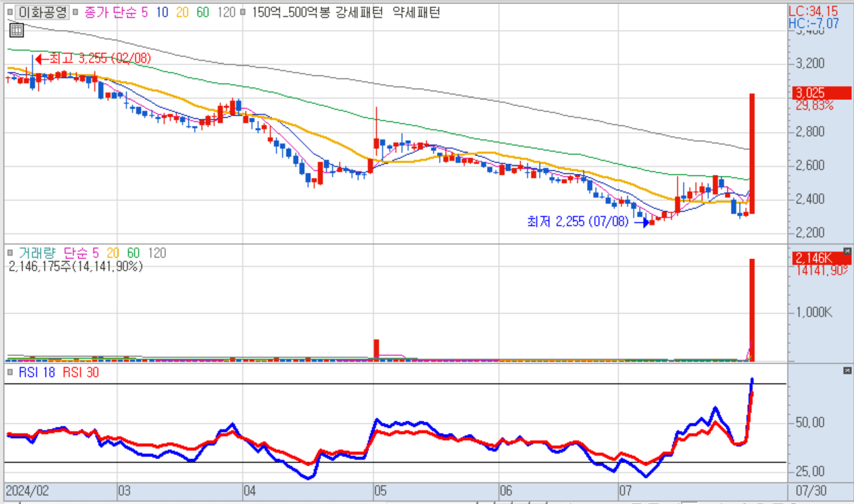Click the 약세패턴 indicator label
Viewport: 854px width, 504px height.
click(x=416, y=12)
